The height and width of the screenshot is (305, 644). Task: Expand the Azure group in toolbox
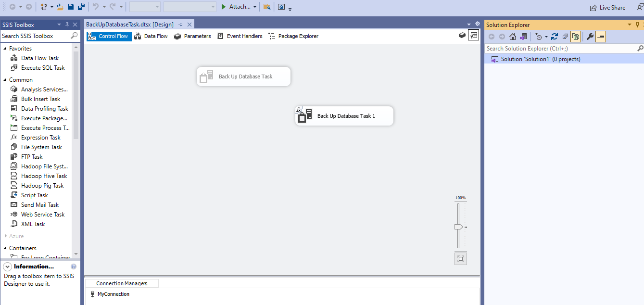pyautogui.click(x=5, y=236)
